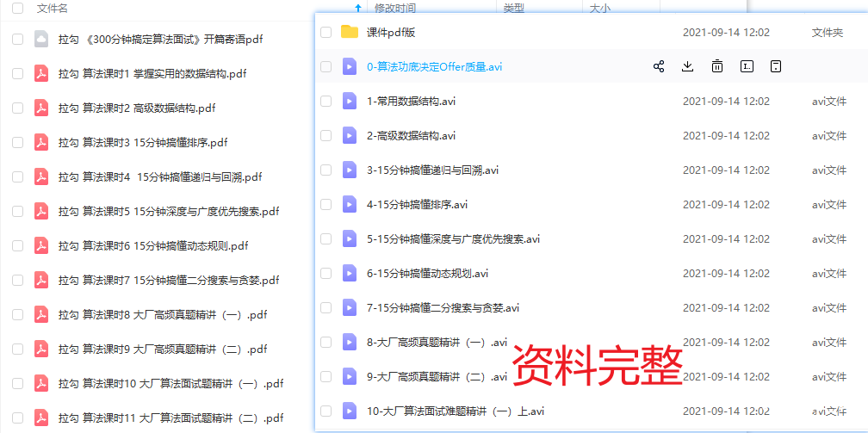Click the download icon for 0-算法功底决定Offer质量.avi

tap(687, 67)
